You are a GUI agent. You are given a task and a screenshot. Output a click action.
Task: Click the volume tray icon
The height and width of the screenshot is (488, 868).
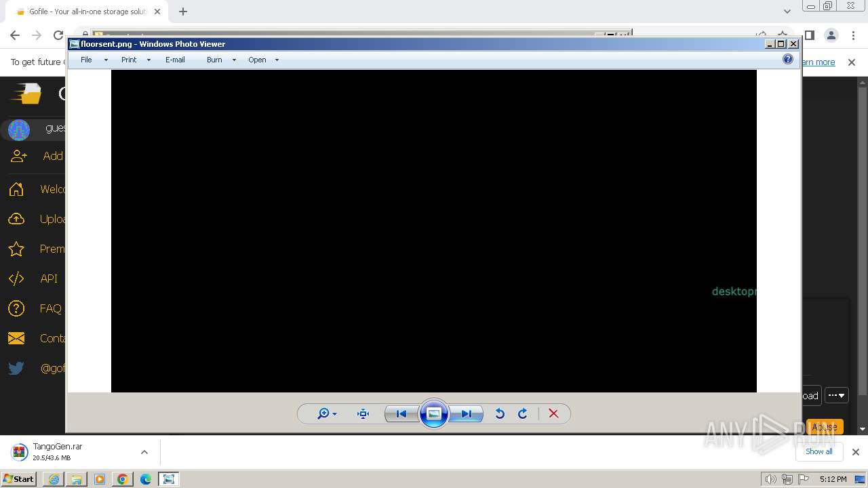770,479
